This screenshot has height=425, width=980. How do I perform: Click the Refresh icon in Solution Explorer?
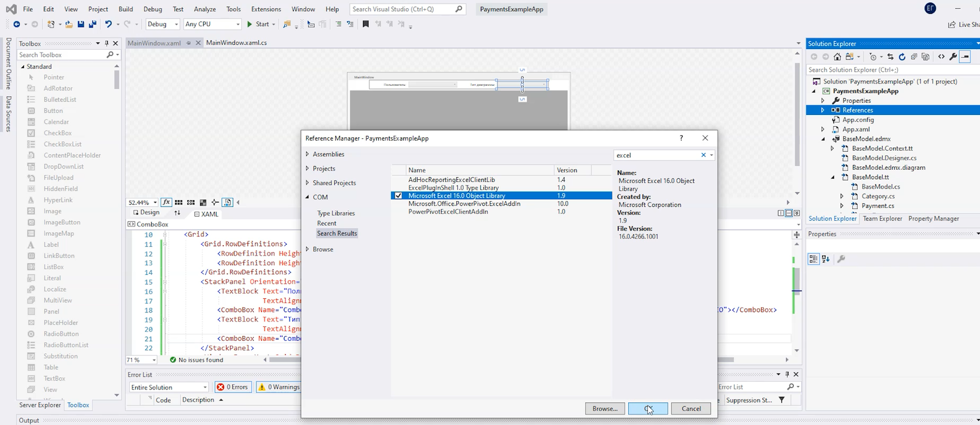(x=902, y=57)
